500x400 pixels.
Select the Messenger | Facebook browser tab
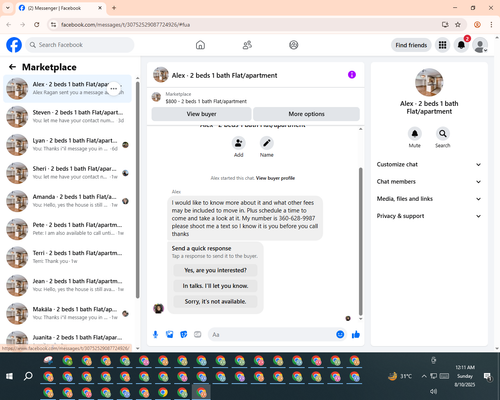coord(61,8)
